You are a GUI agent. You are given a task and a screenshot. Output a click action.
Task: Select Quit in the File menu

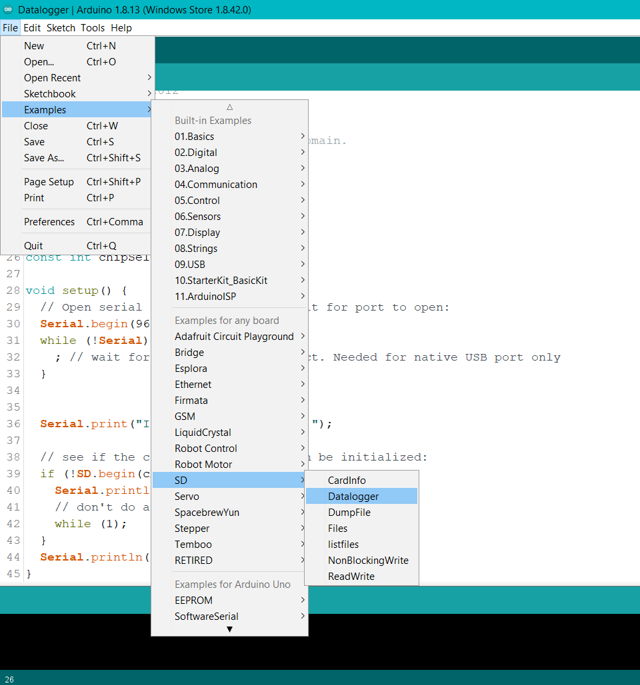[77, 246]
